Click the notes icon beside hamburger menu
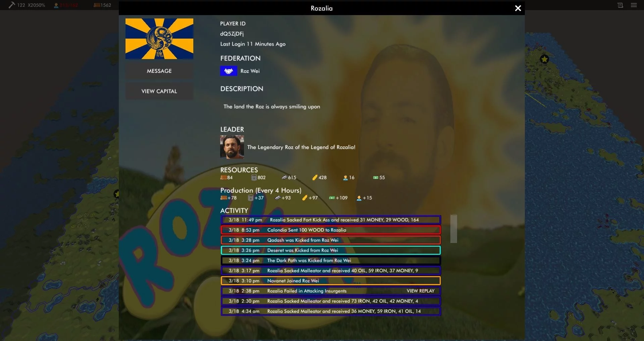 [x=620, y=5]
